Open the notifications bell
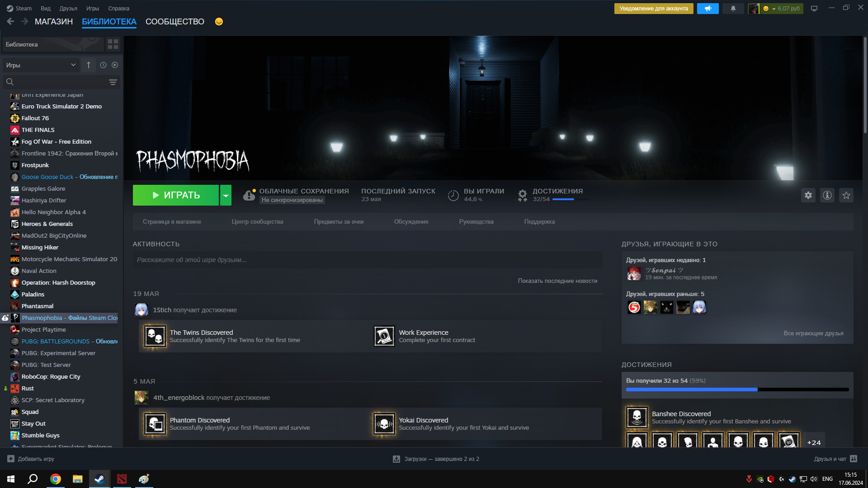Image resolution: width=868 pixels, height=488 pixels. click(x=733, y=9)
